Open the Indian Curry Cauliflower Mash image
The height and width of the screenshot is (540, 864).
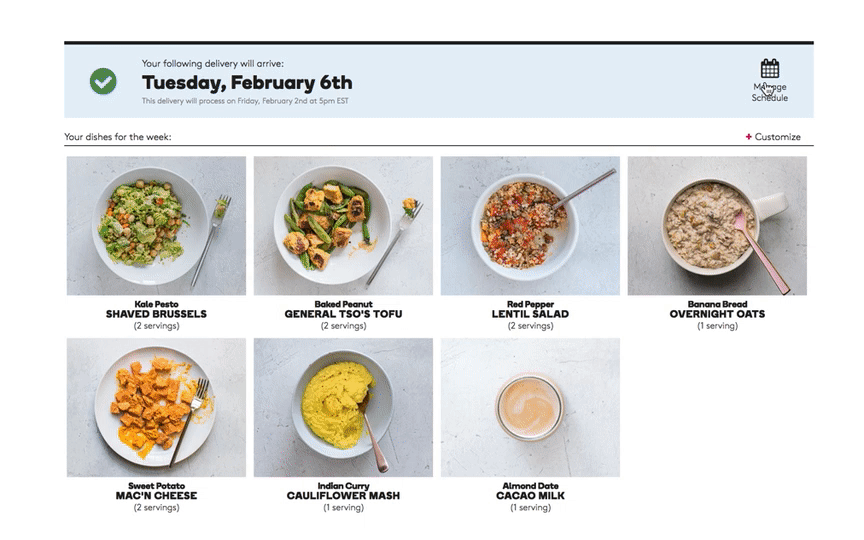[x=343, y=408]
